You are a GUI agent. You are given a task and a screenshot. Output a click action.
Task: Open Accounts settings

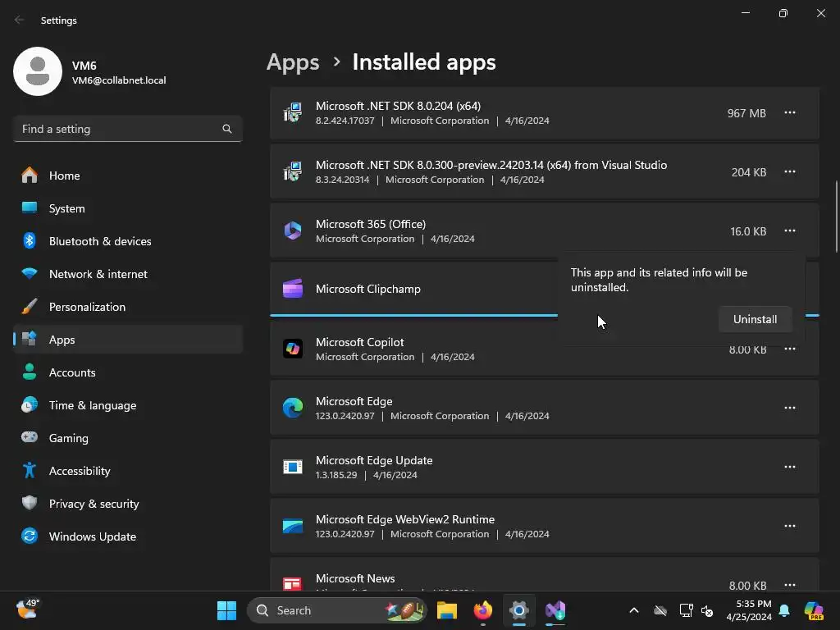[x=128, y=372]
